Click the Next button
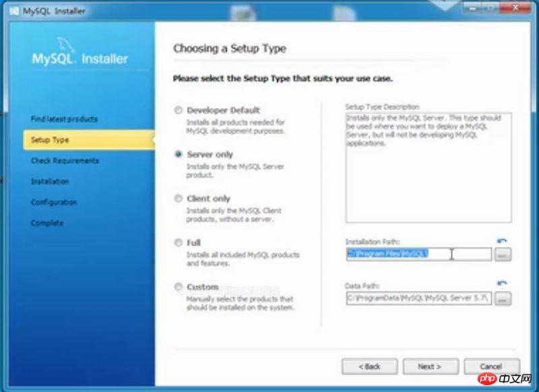 [431, 366]
